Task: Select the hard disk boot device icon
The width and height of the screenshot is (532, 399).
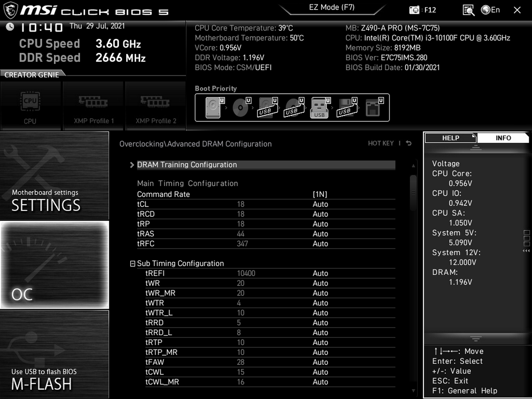Action: (214, 107)
